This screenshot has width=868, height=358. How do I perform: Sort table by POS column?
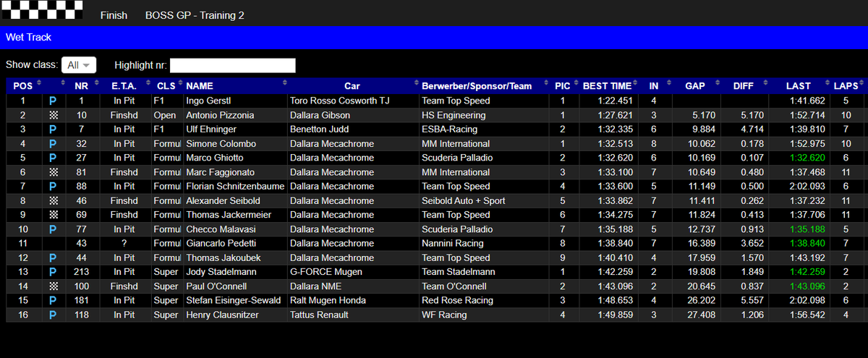click(24, 86)
